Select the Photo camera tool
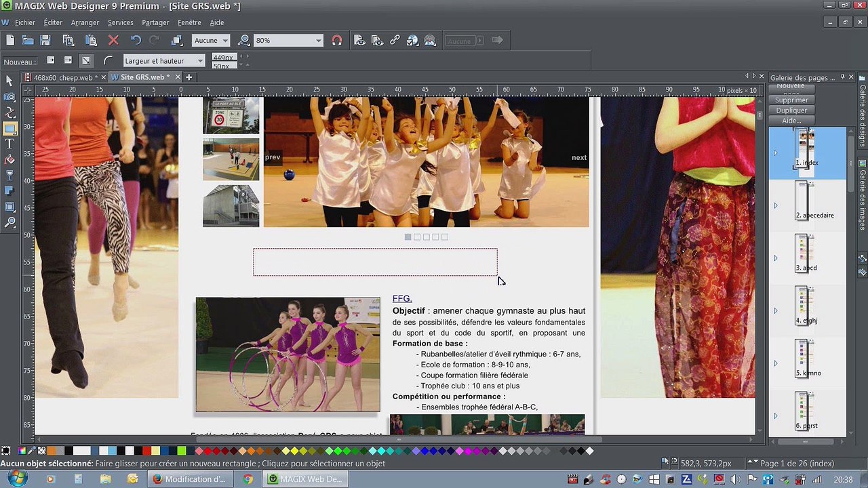The height and width of the screenshot is (488, 868). point(9,96)
